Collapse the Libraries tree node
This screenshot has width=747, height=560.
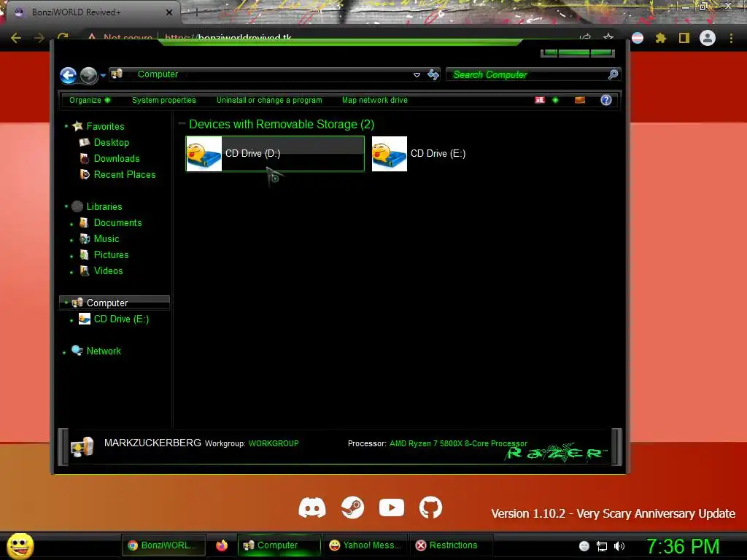pyautogui.click(x=66, y=206)
